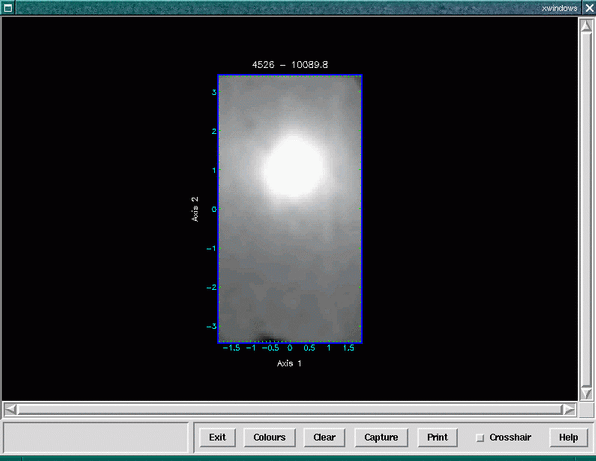The width and height of the screenshot is (596, 461).
Task: Click the vertical scrollbar down arrow
Action: [586, 393]
